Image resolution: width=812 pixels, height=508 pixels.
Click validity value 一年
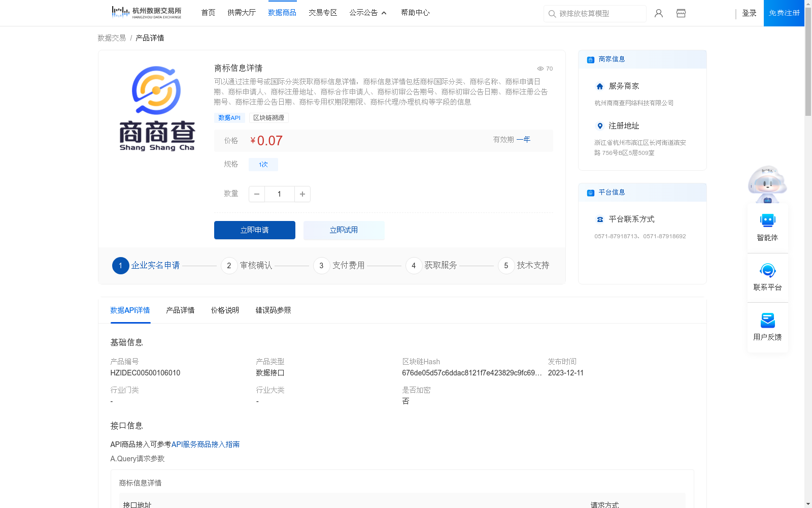[x=523, y=140]
